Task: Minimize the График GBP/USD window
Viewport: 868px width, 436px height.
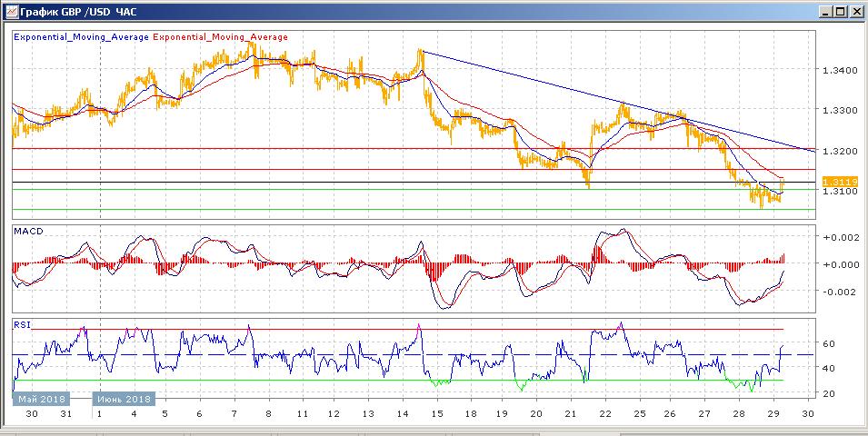Action: (x=826, y=11)
